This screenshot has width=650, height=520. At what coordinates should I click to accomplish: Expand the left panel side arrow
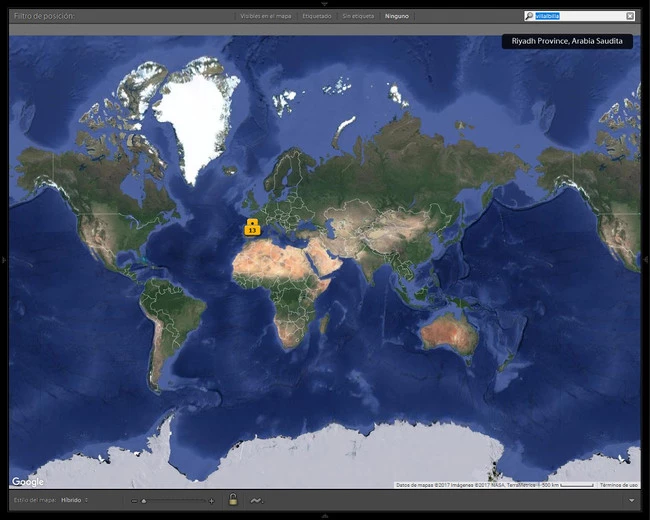click(x=4, y=260)
